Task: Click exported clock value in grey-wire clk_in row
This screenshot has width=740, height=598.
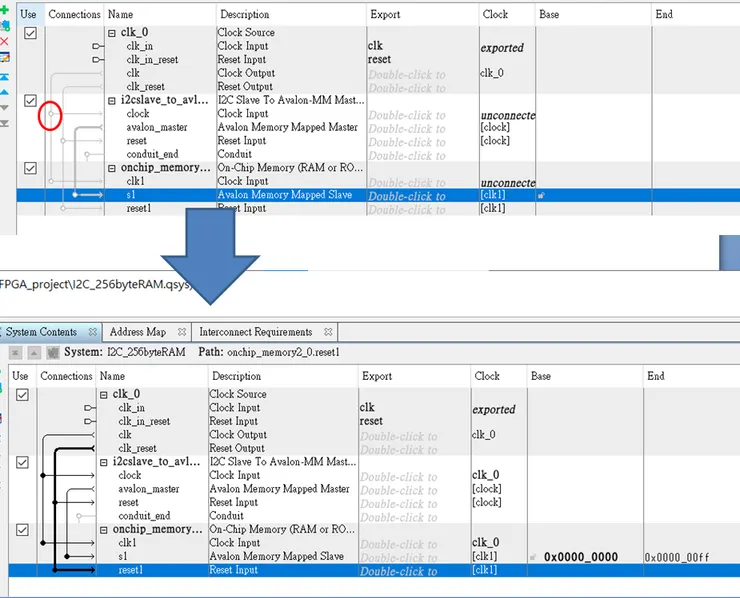Action: click(502, 48)
